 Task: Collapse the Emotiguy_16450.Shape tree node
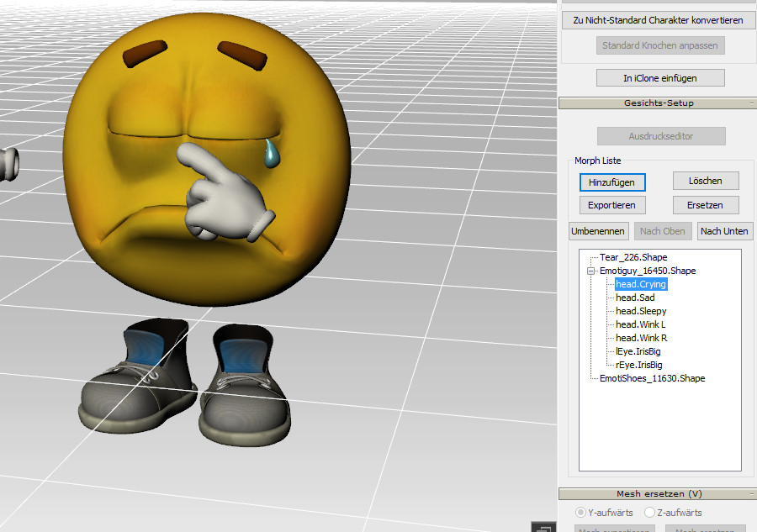(590, 271)
